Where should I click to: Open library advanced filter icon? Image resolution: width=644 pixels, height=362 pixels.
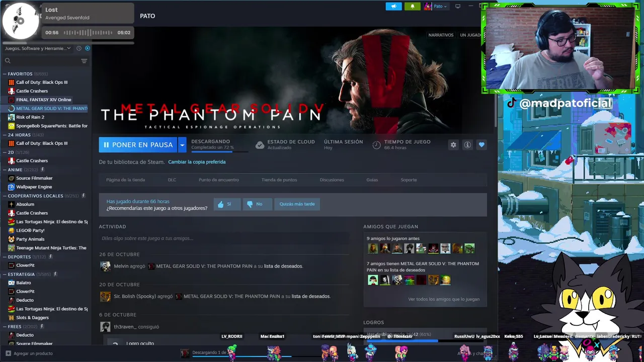click(x=84, y=61)
